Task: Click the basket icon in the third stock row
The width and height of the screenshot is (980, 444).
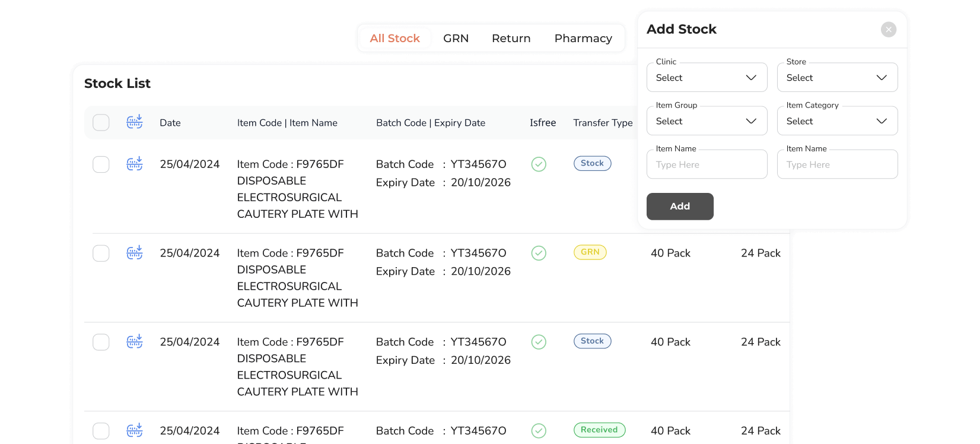Action: pyautogui.click(x=135, y=342)
